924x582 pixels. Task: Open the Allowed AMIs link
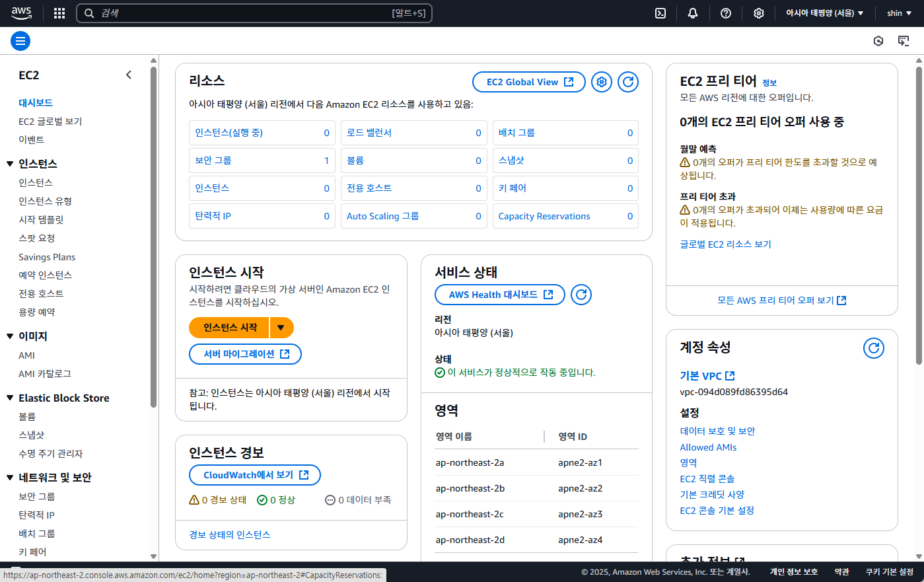pos(708,447)
